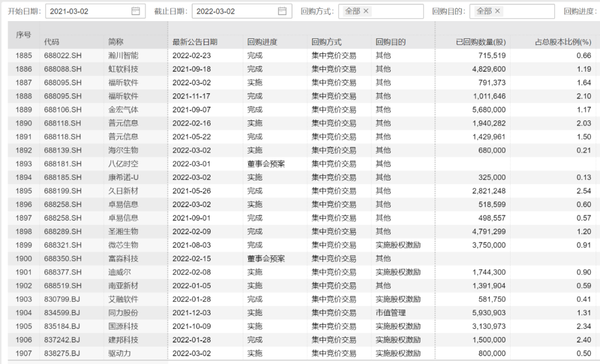Click the end date field 2022-03-02

tap(242, 11)
